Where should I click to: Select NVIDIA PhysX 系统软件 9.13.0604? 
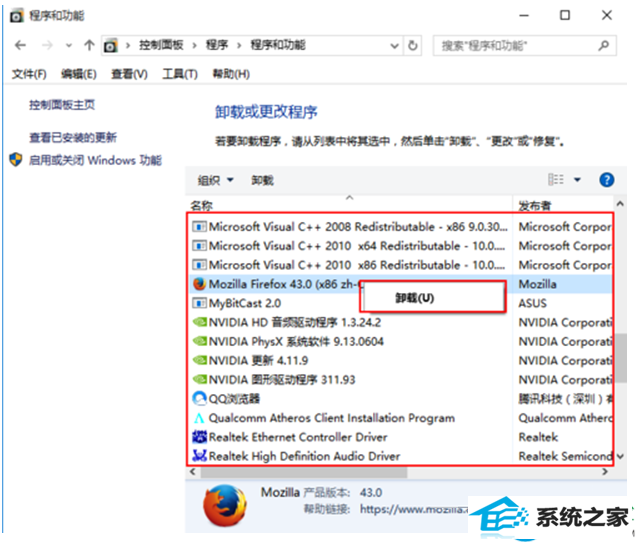point(296,342)
